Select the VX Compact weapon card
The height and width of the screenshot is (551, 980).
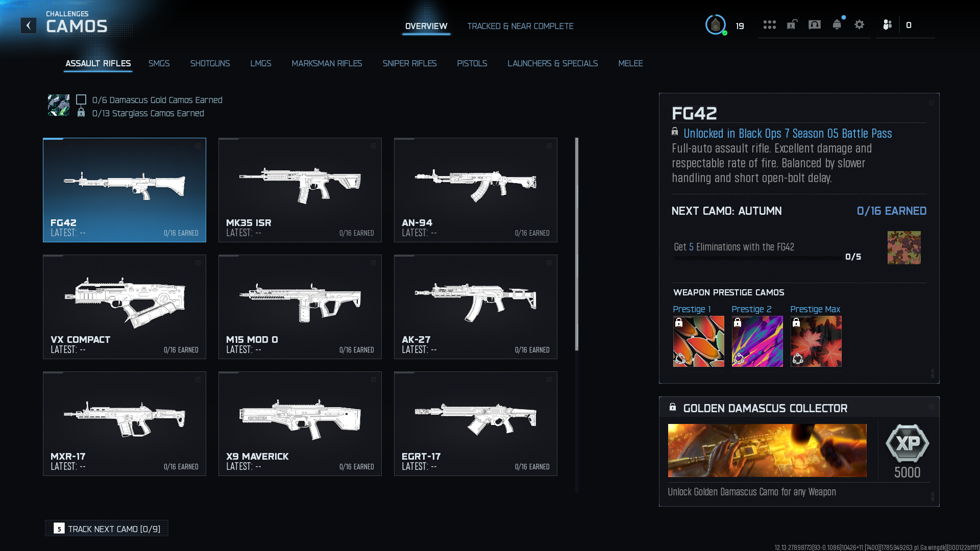[125, 307]
